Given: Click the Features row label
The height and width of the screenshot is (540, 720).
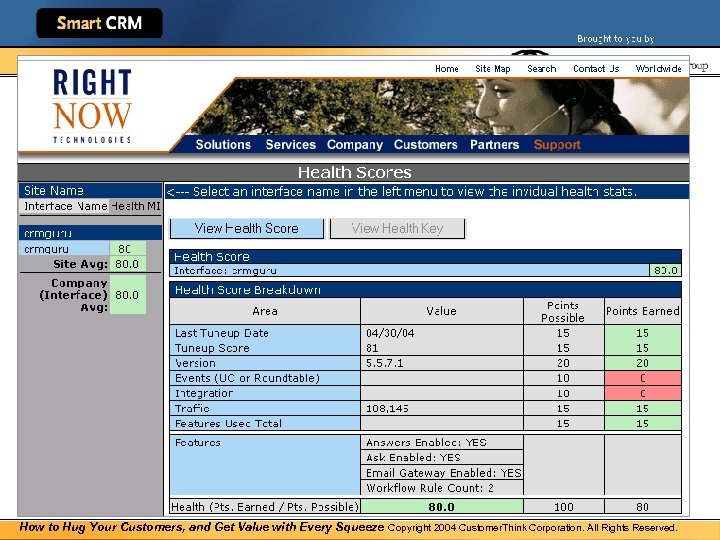Looking at the screenshot, I should pos(197,443).
